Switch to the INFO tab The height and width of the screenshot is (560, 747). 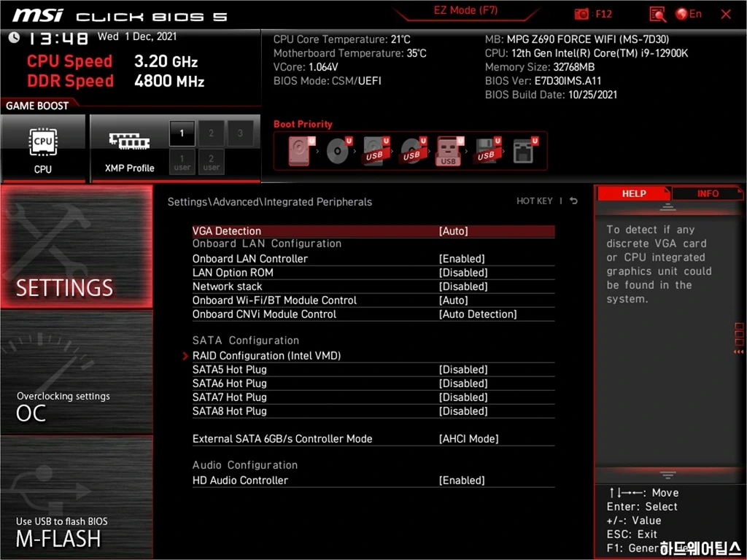pos(708,193)
